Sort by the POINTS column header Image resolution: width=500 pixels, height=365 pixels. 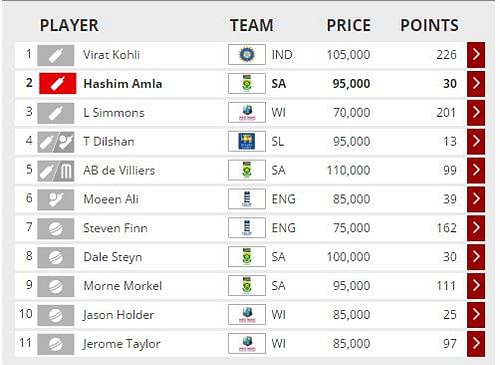point(429,25)
